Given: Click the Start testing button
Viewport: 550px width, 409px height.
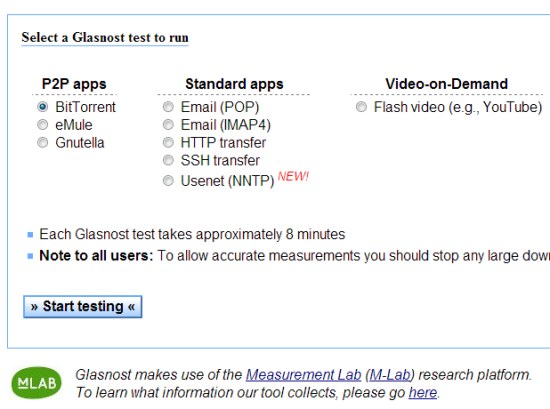Looking at the screenshot, I should click(83, 307).
